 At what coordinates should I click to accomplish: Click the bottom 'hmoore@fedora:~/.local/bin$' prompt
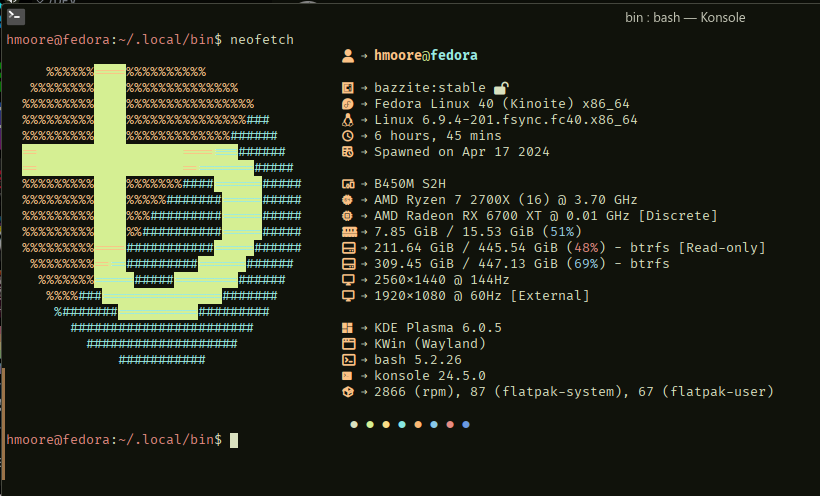point(114,440)
